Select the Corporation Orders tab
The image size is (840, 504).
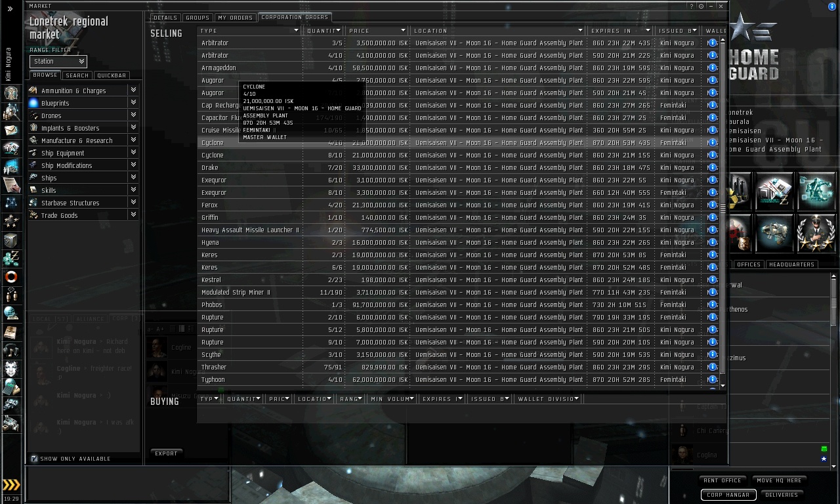295,17
